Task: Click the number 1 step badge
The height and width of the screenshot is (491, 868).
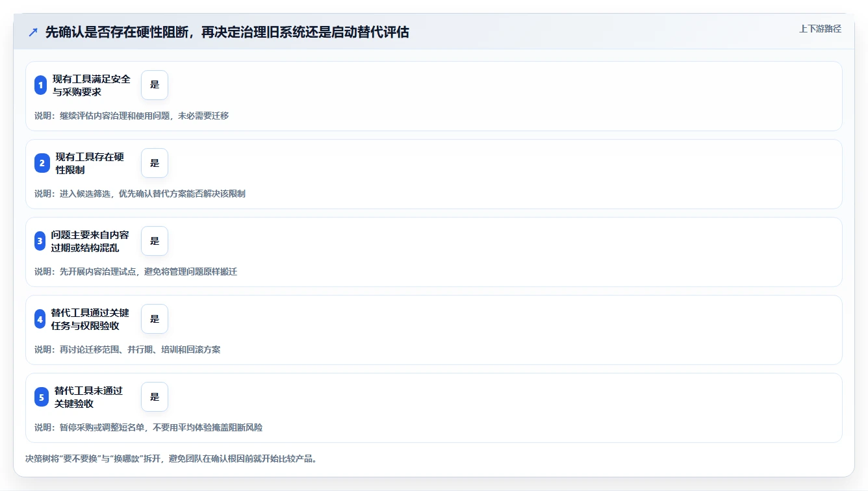Action: coord(41,85)
